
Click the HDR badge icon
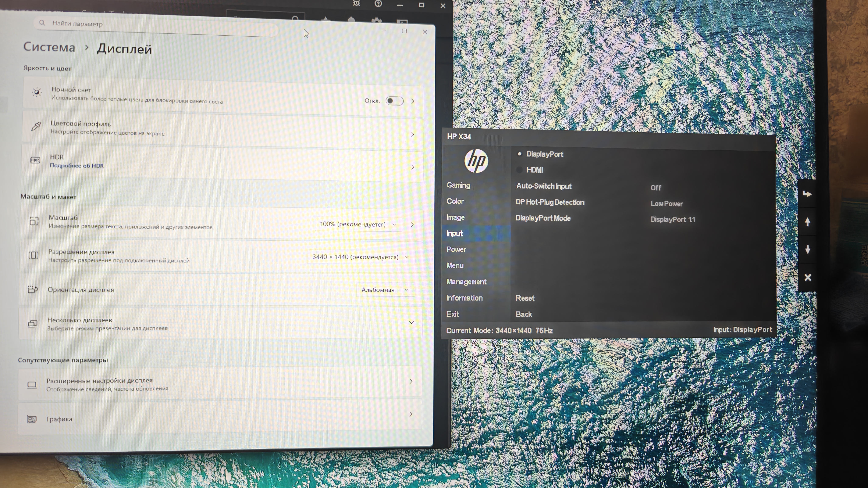click(35, 160)
